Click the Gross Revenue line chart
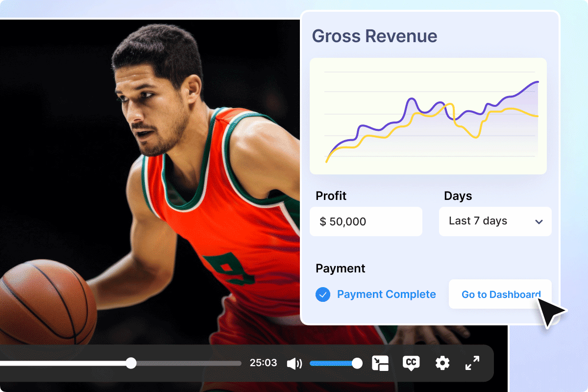The image size is (588, 392). [428, 116]
